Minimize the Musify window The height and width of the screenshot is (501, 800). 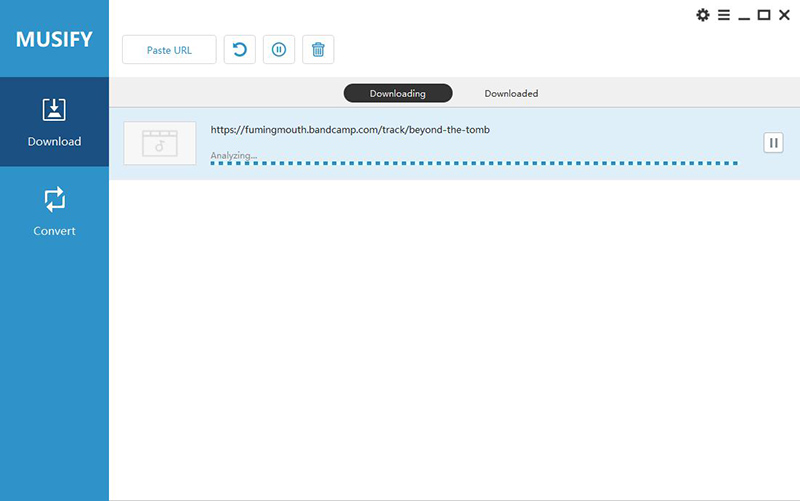tap(744, 18)
